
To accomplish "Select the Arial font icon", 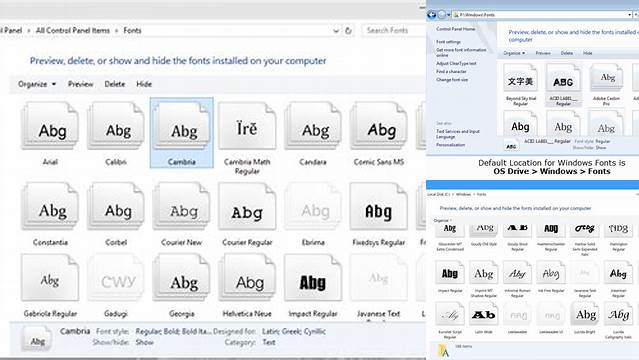I will pyautogui.click(x=50, y=126).
